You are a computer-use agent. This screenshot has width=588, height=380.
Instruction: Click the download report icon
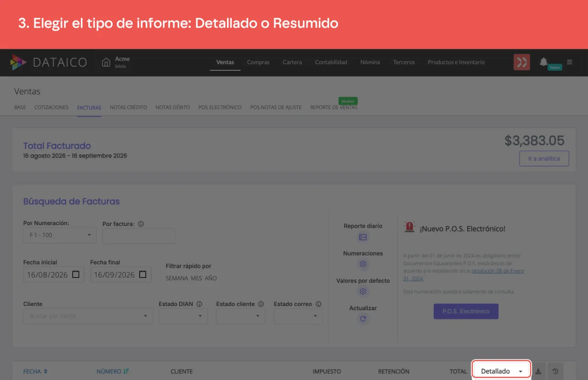click(539, 371)
